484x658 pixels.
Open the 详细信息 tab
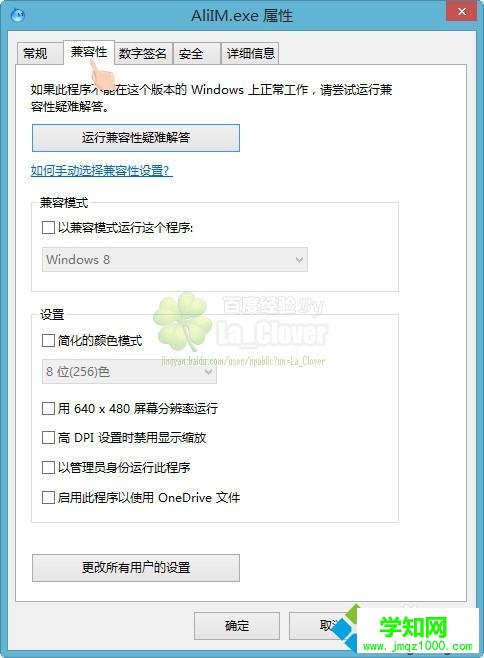250,54
